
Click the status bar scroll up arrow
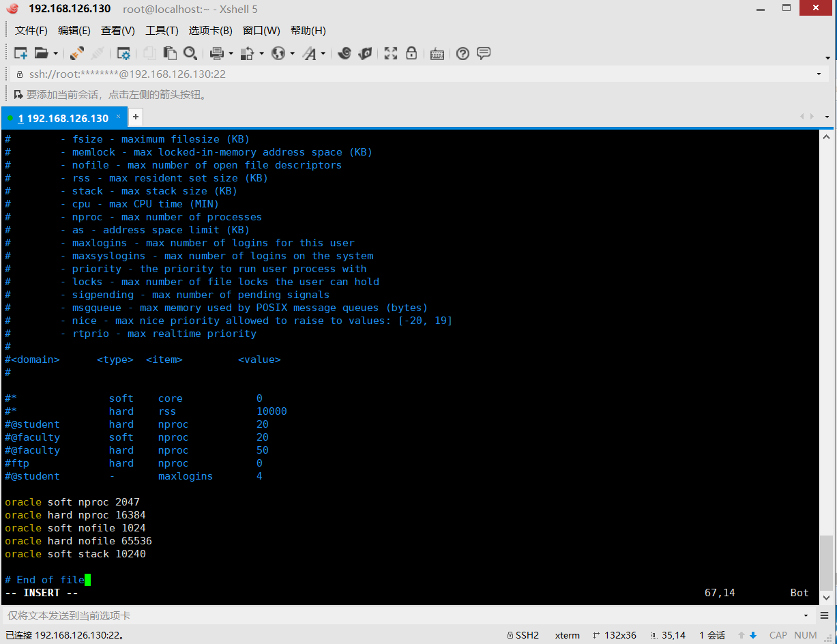pyautogui.click(x=743, y=635)
